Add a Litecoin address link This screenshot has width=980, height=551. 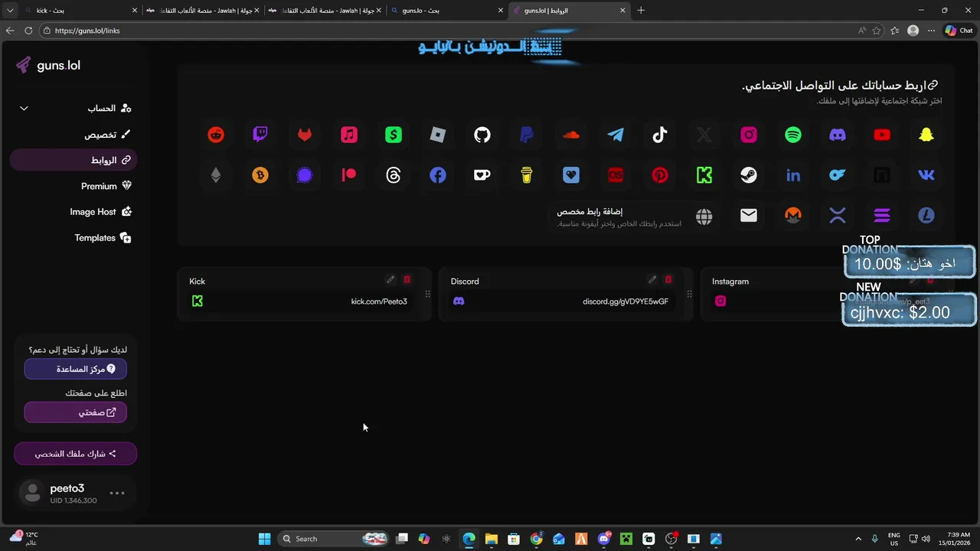click(x=926, y=216)
